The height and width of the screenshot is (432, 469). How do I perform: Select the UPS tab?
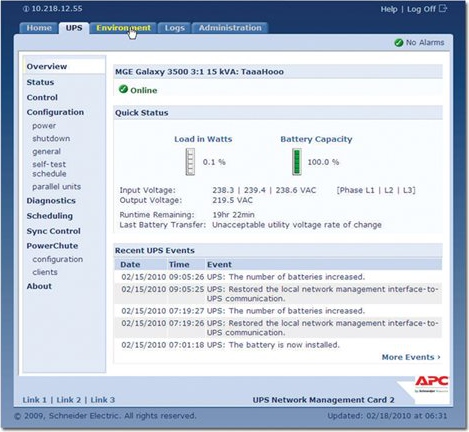(74, 28)
